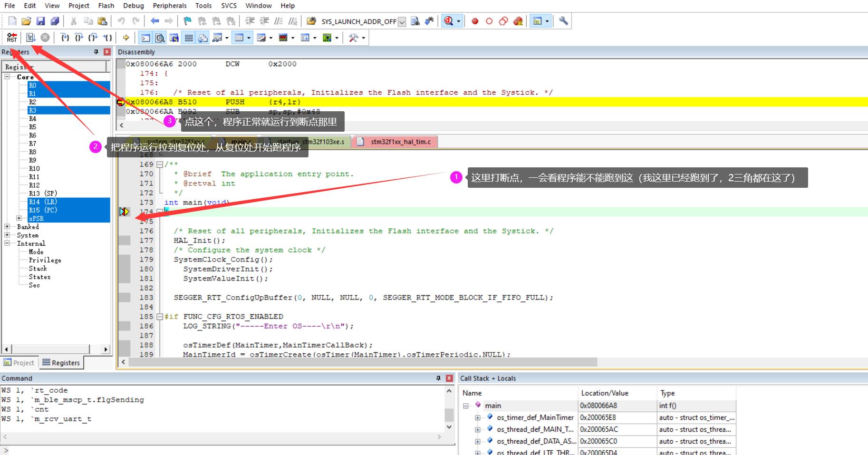The height and width of the screenshot is (455, 868).
Task: Click the Disable all breakpoints icon
Action: tap(503, 21)
